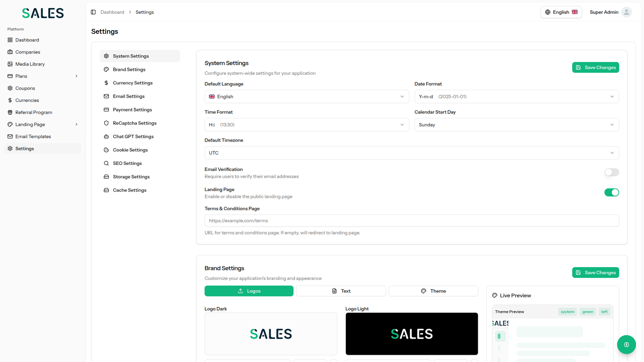
Task: Open Email Templates in sidebar
Action: pos(33,136)
